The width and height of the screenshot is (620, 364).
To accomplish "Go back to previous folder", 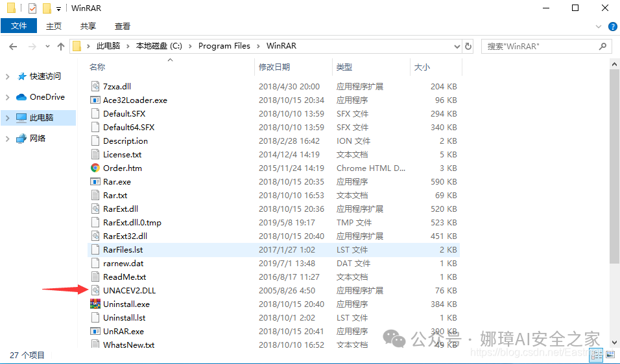I will (x=13, y=47).
